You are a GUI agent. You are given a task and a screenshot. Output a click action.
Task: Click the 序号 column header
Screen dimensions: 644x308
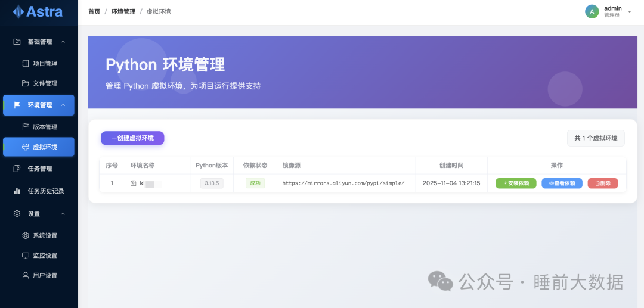coord(112,166)
